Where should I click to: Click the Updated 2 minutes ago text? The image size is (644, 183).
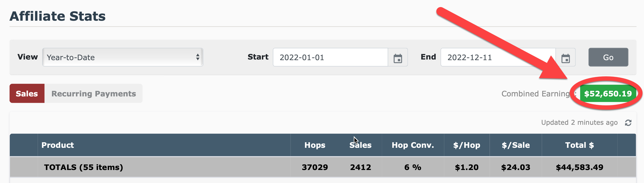pos(579,123)
